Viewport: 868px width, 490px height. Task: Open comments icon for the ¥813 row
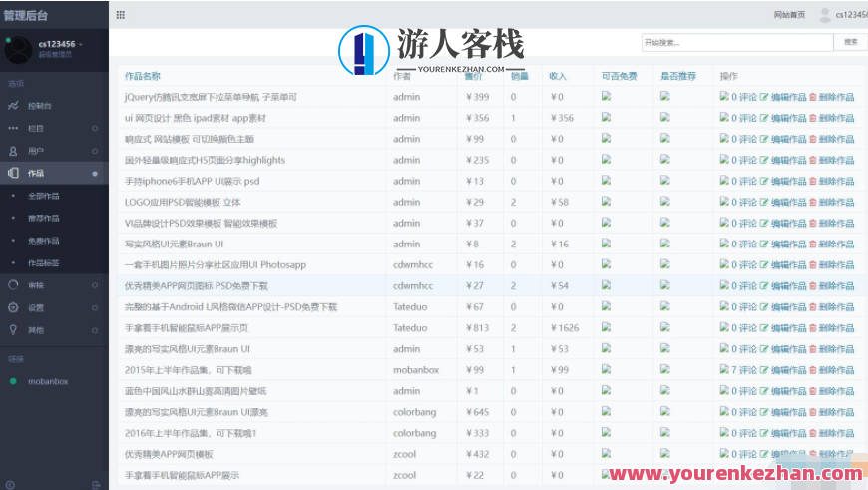(724, 327)
